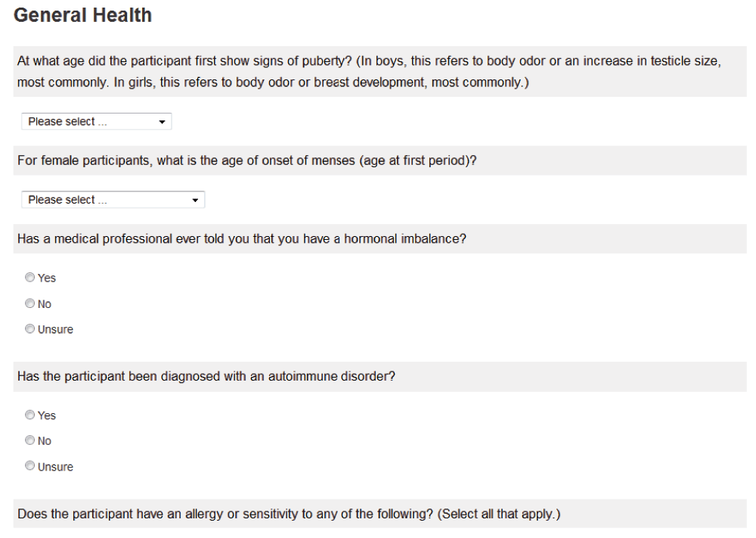Select Yes for autoimmune disorder
756x538 pixels.
pos(30,415)
